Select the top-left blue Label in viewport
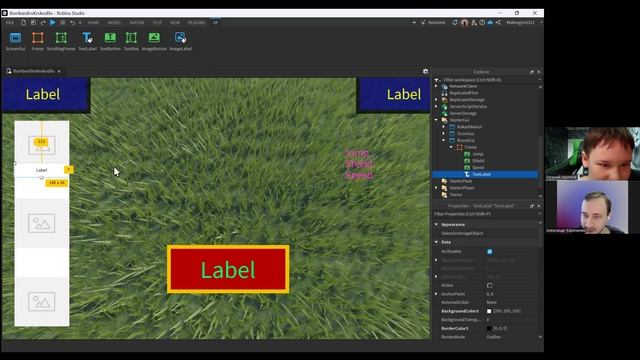This screenshot has width=640, height=360. (46, 95)
